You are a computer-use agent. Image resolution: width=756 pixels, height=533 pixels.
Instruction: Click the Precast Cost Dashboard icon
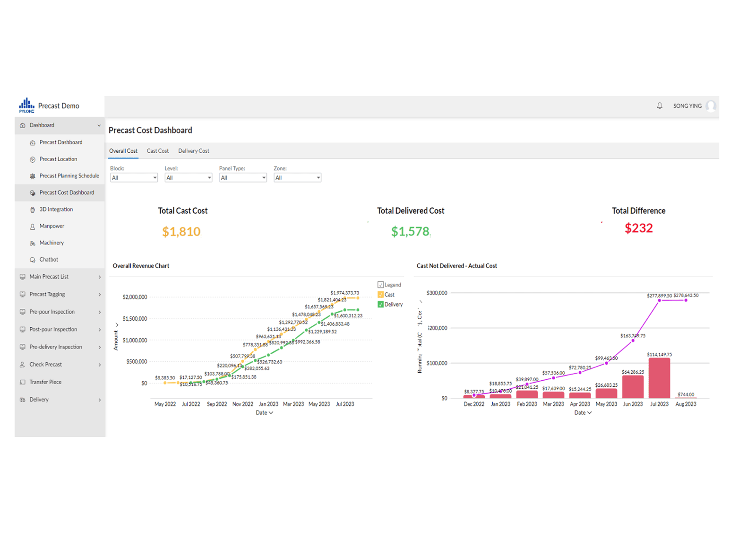33,193
